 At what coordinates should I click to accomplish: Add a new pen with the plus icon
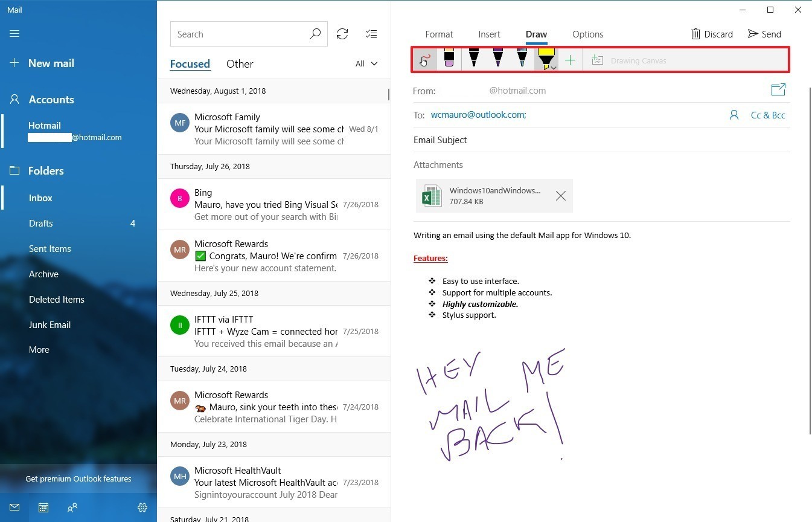click(x=570, y=59)
